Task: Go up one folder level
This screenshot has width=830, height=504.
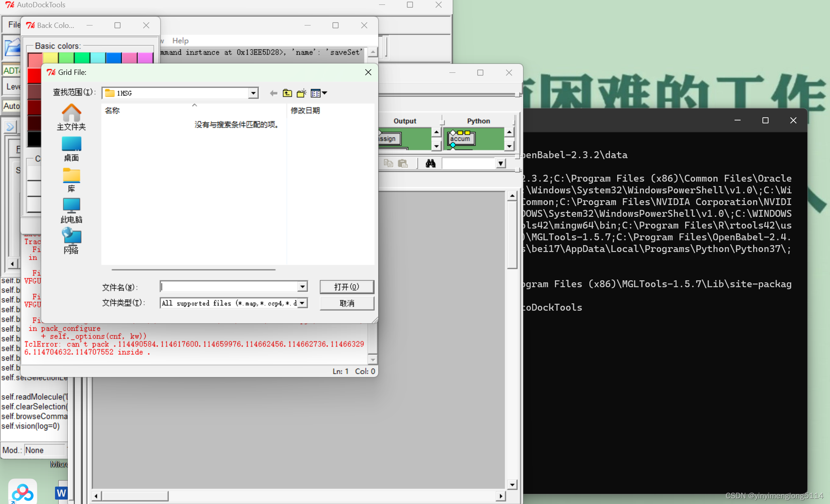Action: click(x=287, y=93)
